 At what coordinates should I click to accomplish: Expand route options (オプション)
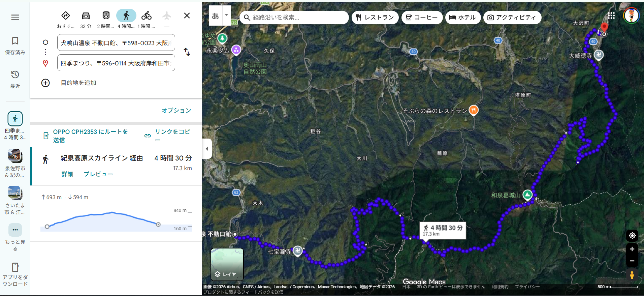(x=176, y=111)
